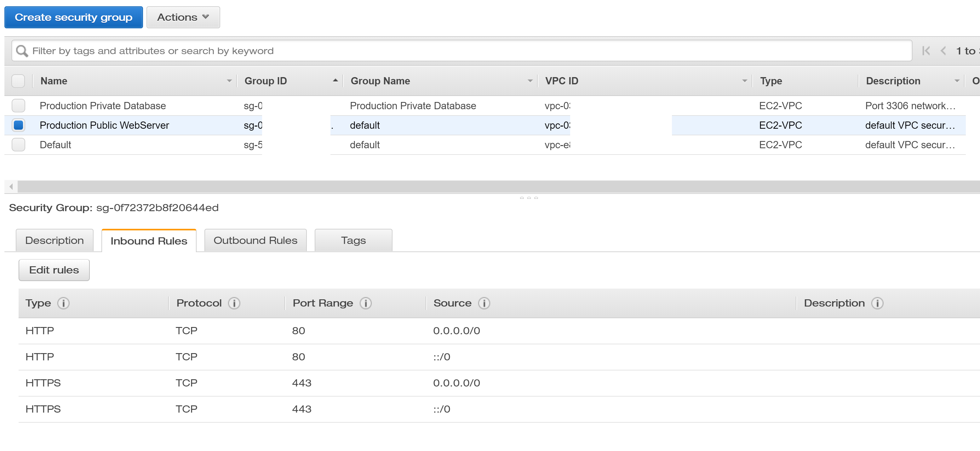Image resolution: width=980 pixels, height=451 pixels.
Task: Check the Production Private Database row
Action: pos(18,106)
